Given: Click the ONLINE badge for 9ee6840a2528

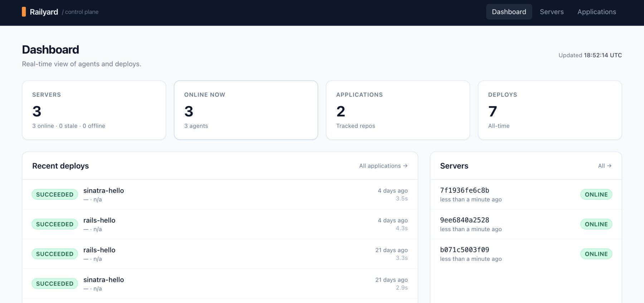Looking at the screenshot, I should pos(596,224).
